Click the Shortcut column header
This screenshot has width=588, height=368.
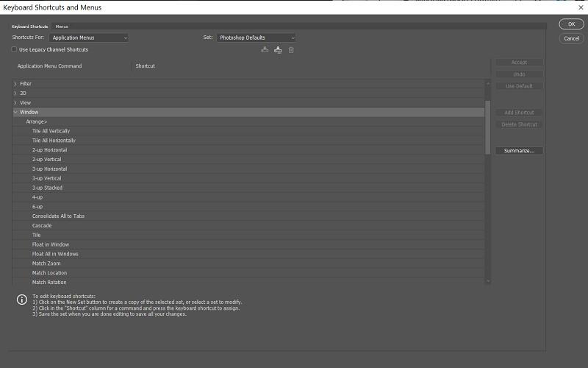145,66
